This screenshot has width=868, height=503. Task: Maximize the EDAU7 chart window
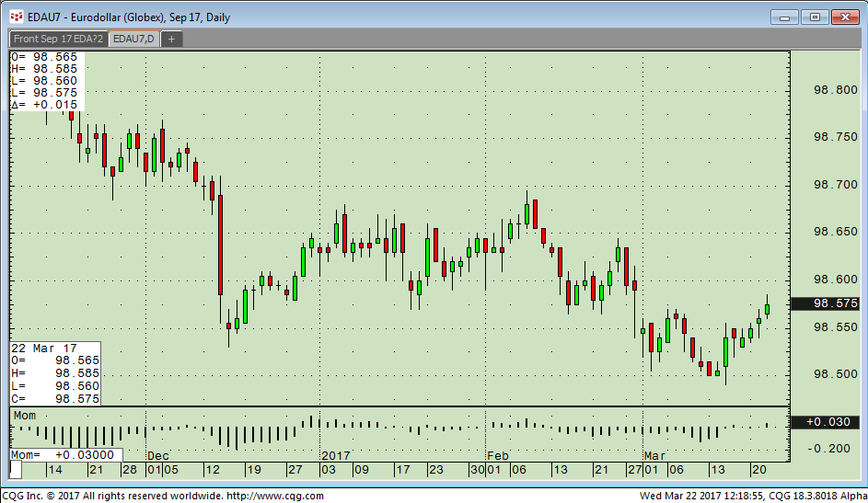815,17
